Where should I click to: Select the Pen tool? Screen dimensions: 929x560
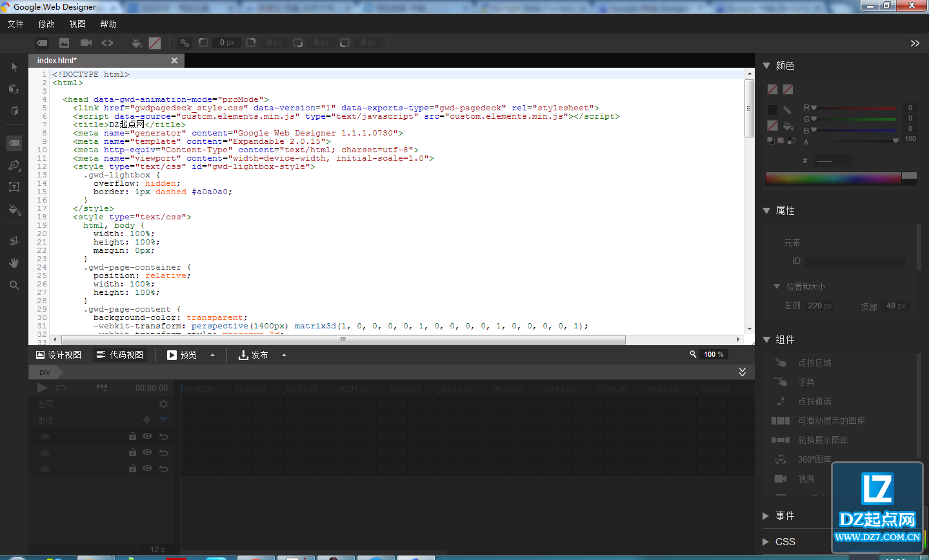(x=14, y=165)
